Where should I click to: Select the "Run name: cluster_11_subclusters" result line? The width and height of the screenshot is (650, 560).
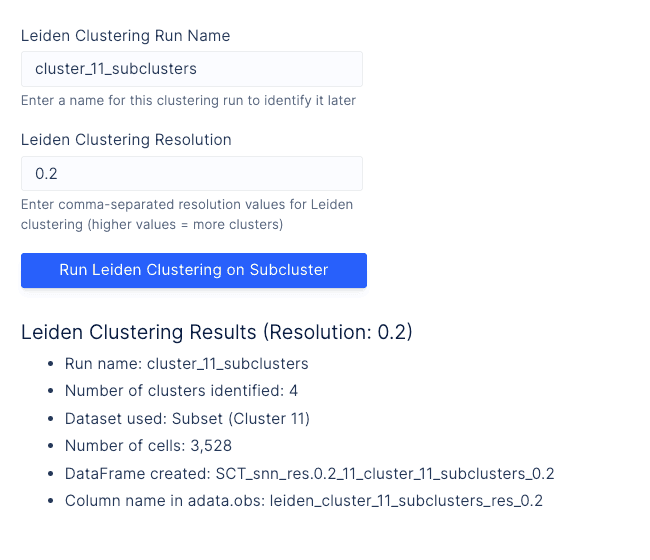tap(186, 364)
